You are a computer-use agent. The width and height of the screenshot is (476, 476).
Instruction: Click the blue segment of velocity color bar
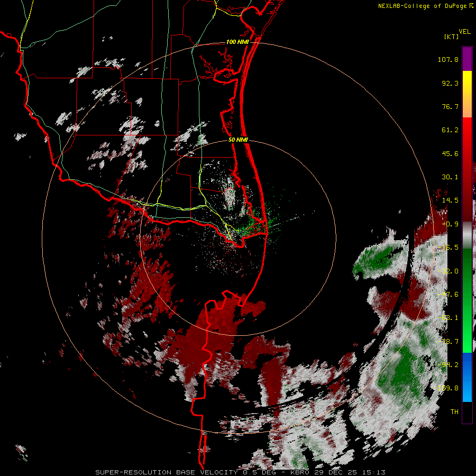[x=467, y=377]
